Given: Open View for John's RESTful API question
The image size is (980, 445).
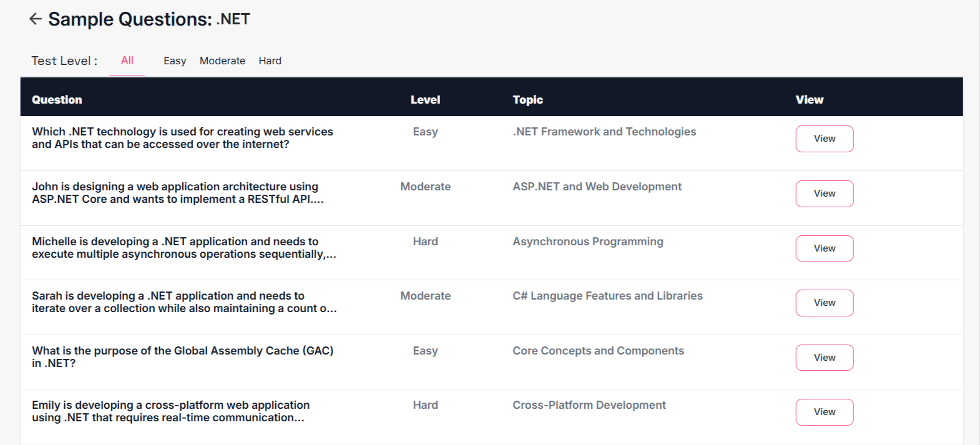Looking at the screenshot, I should tap(824, 193).
